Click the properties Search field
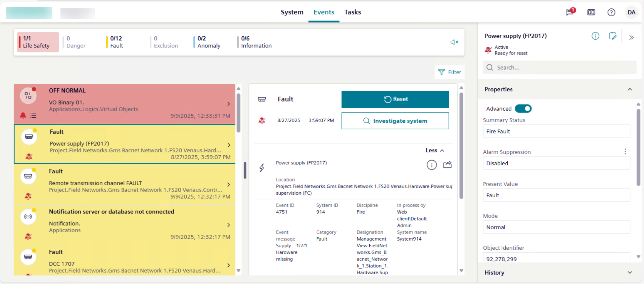 559,68
